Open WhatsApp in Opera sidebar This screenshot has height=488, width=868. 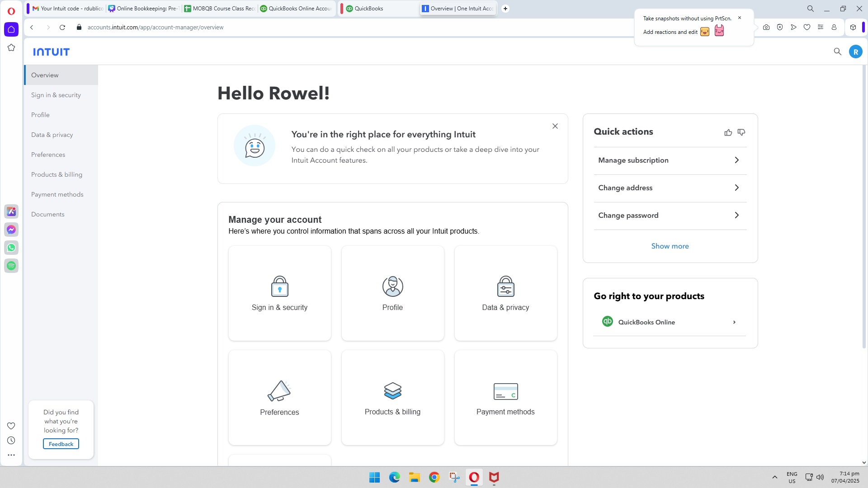coord(11,248)
